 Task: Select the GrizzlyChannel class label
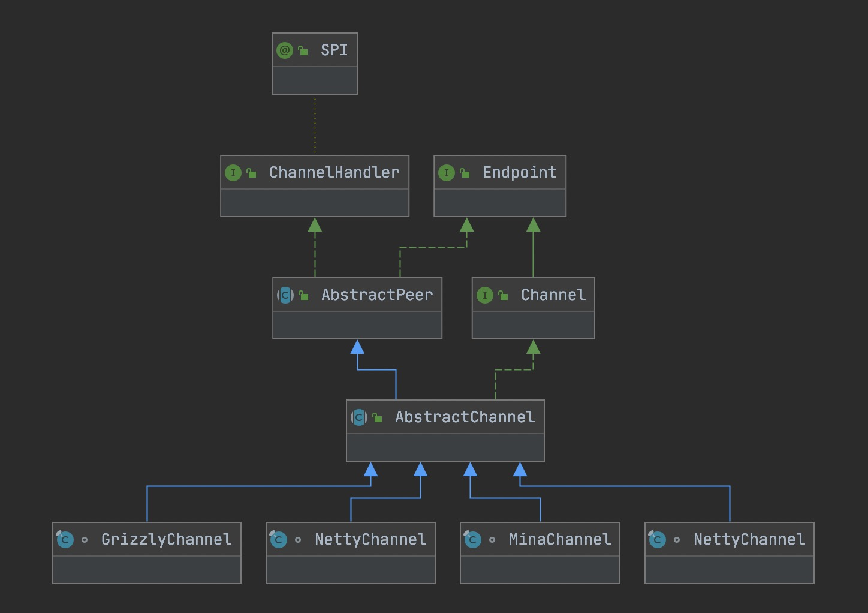click(x=166, y=540)
